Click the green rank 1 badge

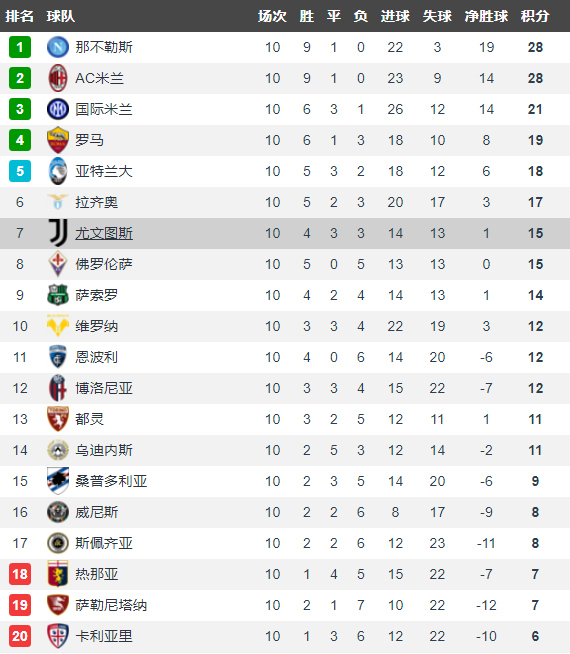pyautogui.click(x=20, y=47)
